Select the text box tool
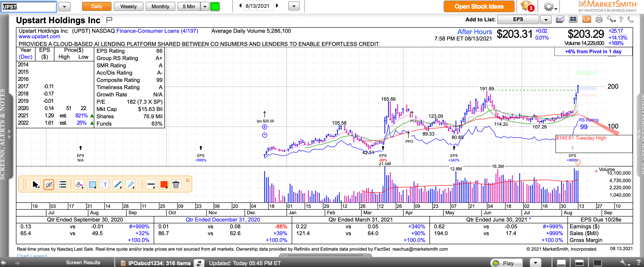Viewport: 644px width, 267px height. coord(105,185)
